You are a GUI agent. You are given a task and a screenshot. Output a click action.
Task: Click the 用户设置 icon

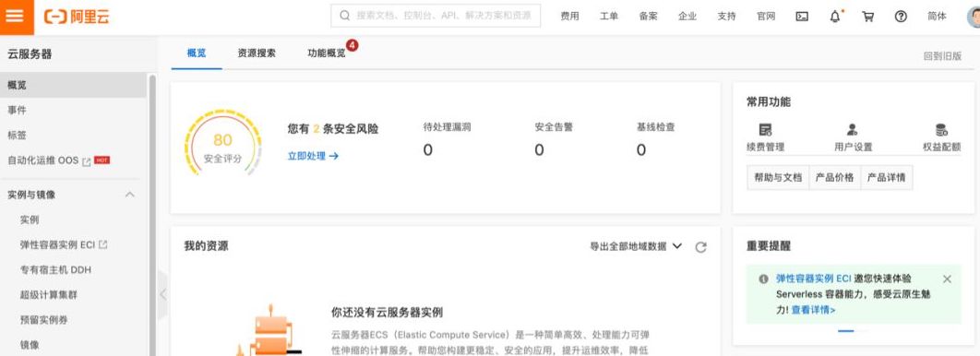852,130
